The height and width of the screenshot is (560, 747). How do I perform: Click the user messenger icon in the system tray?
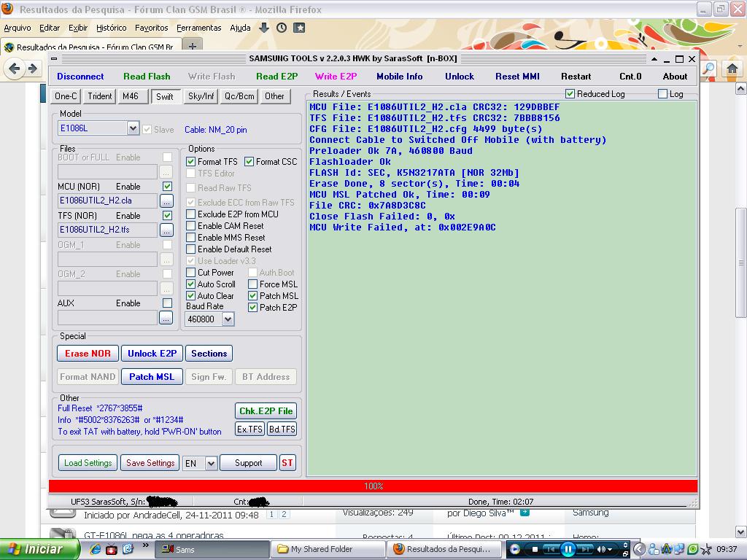tap(653, 550)
